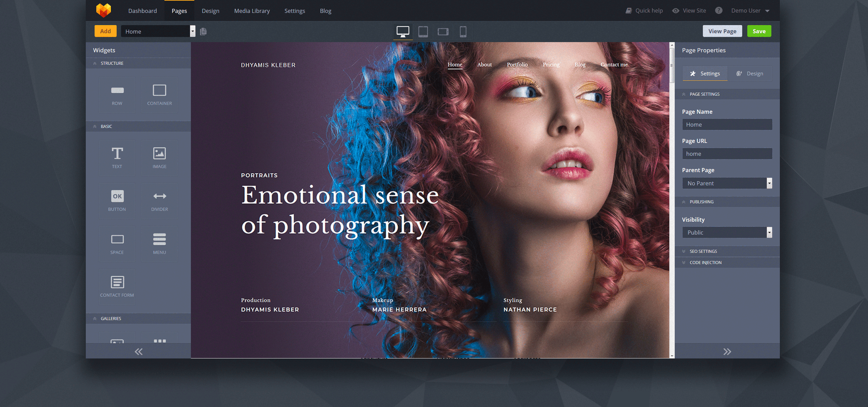Viewport: 868px width, 407px height.
Task: Select the Text widget
Action: (117, 158)
